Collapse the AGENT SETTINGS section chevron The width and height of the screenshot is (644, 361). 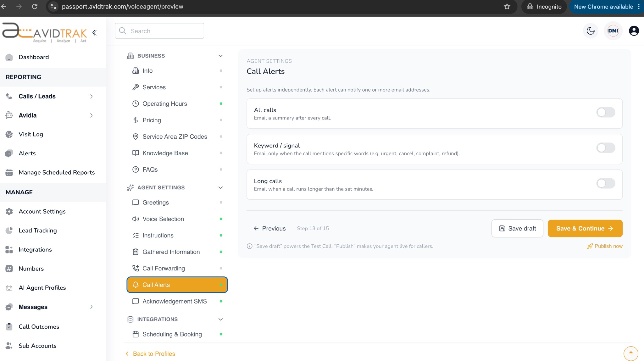220,187
